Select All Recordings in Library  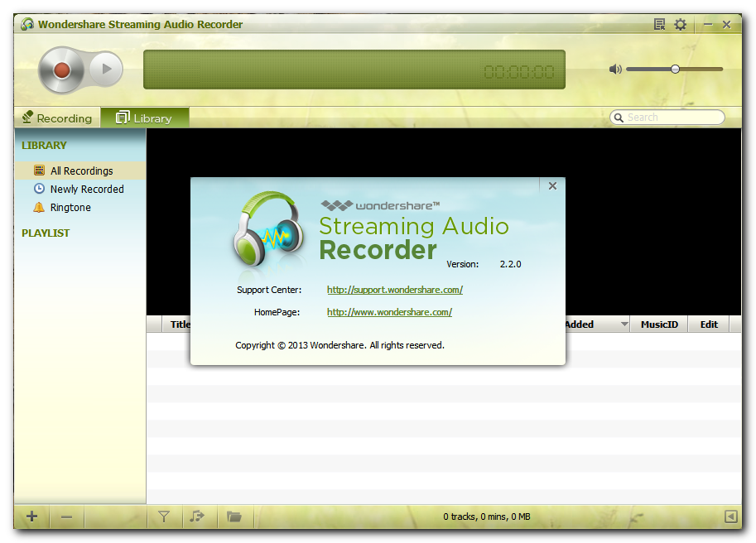80,171
